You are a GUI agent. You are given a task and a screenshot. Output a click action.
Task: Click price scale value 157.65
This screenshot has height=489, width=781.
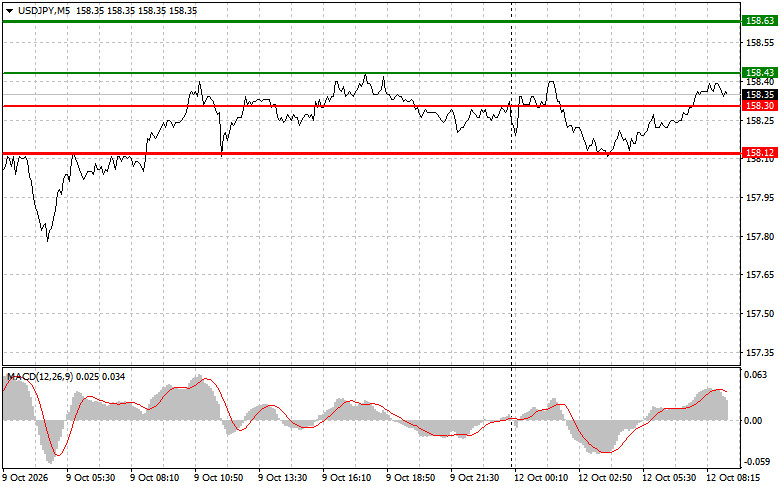tap(760, 275)
